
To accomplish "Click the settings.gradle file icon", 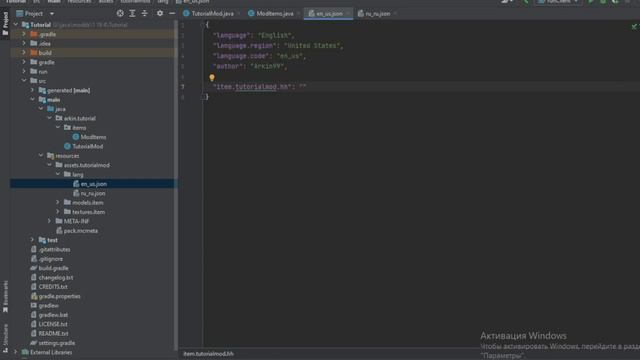I will (34, 343).
